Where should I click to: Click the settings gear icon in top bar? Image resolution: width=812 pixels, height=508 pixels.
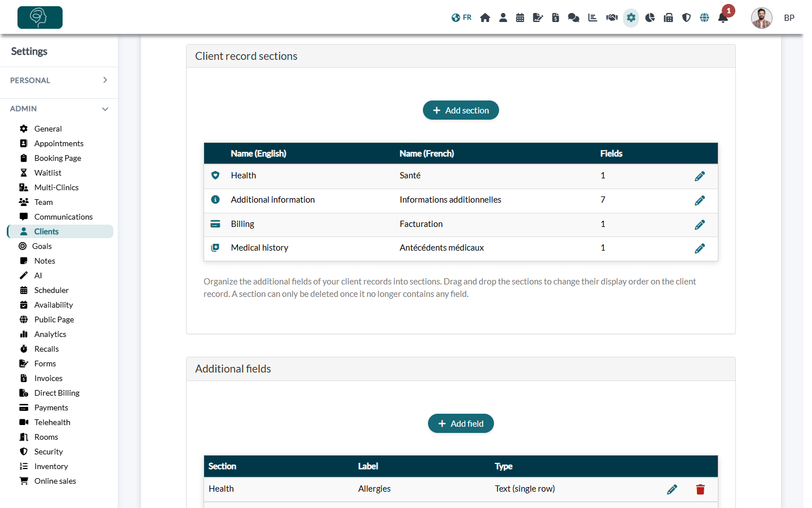coord(631,17)
